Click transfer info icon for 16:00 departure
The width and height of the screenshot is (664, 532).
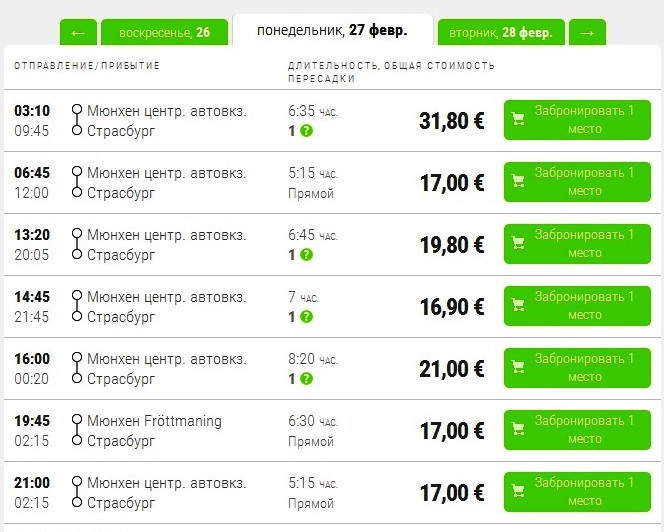click(x=306, y=378)
